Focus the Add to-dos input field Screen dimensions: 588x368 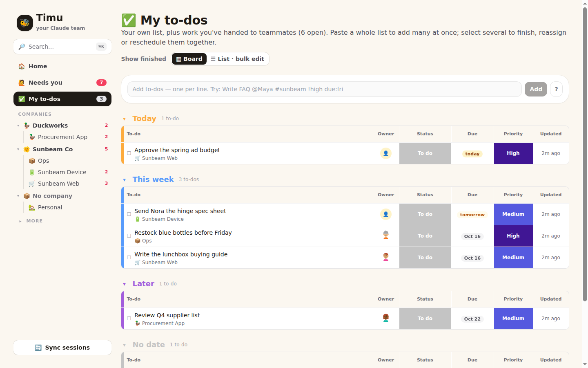(x=325, y=89)
